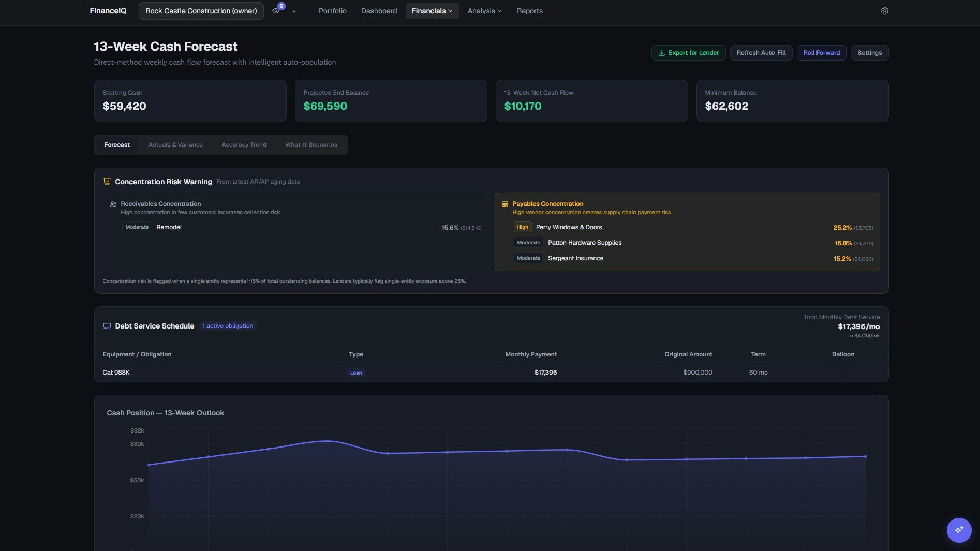This screenshot has width=980, height=551.
Task: Toggle the High badge on Perry Windows & Doors
Action: [x=523, y=227]
